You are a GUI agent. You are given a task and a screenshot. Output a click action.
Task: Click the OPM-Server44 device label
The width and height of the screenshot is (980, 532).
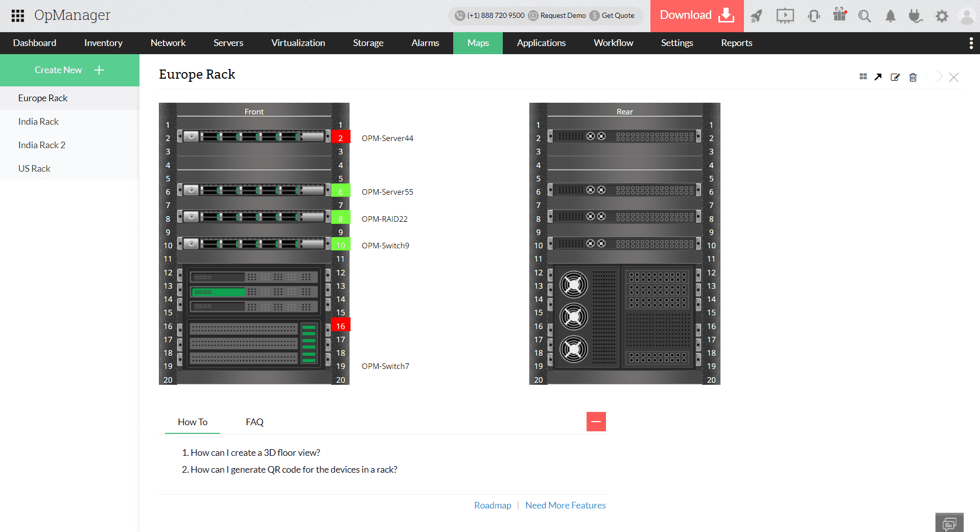coord(387,138)
